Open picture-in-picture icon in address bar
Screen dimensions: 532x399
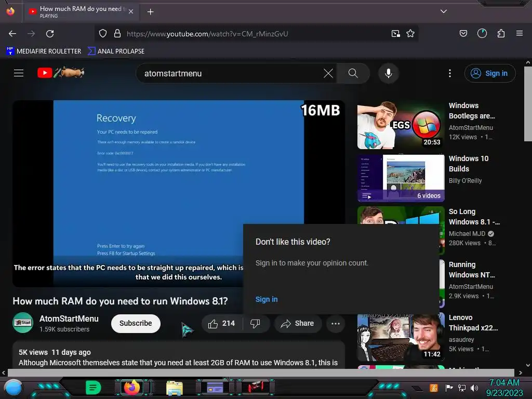pyautogui.click(x=395, y=34)
